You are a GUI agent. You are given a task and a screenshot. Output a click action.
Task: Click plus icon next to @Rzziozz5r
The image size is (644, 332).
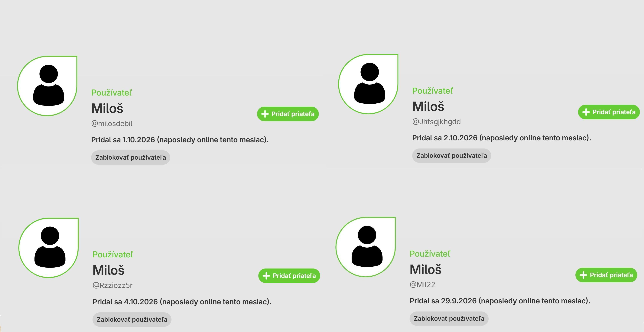(x=266, y=276)
